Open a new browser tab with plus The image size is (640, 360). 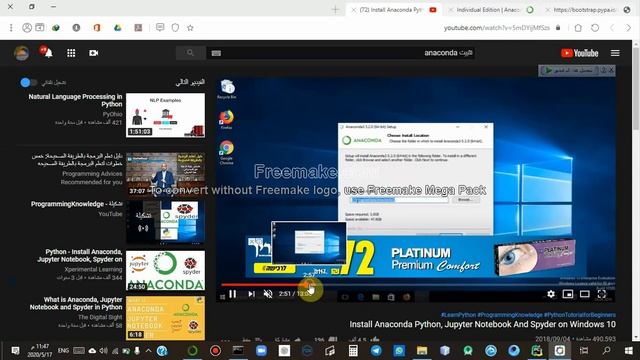tap(335, 10)
